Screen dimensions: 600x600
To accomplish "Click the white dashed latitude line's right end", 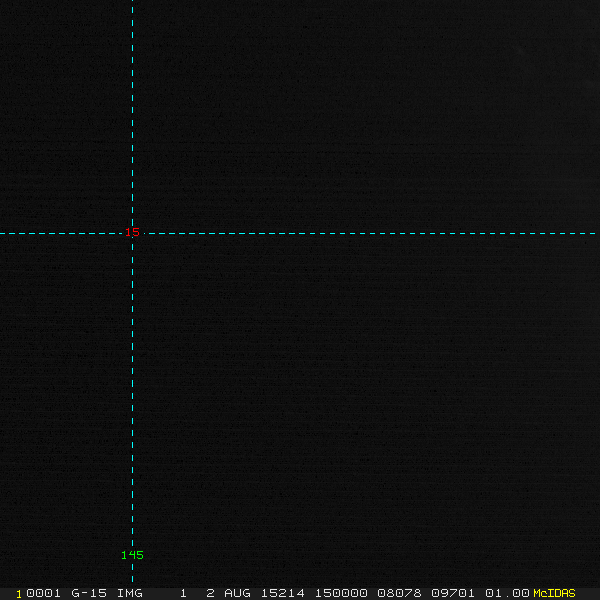I will click(596, 233).
